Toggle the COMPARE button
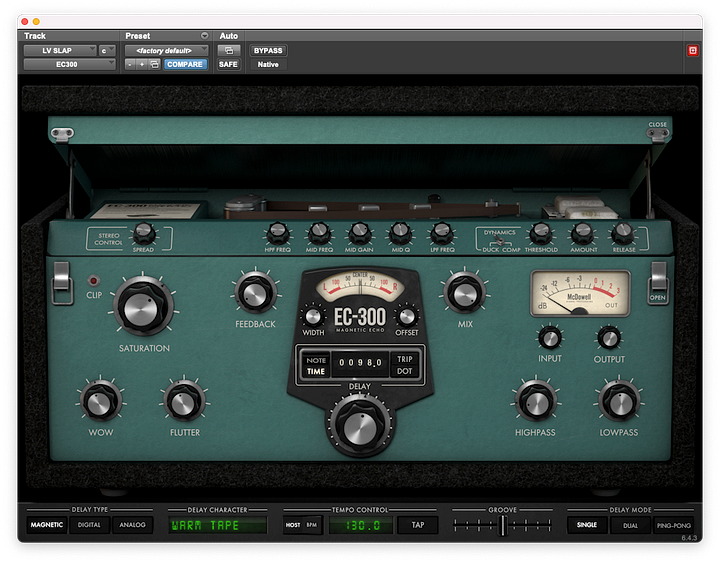This screenshot has height=563, width=720. (185, 64)
